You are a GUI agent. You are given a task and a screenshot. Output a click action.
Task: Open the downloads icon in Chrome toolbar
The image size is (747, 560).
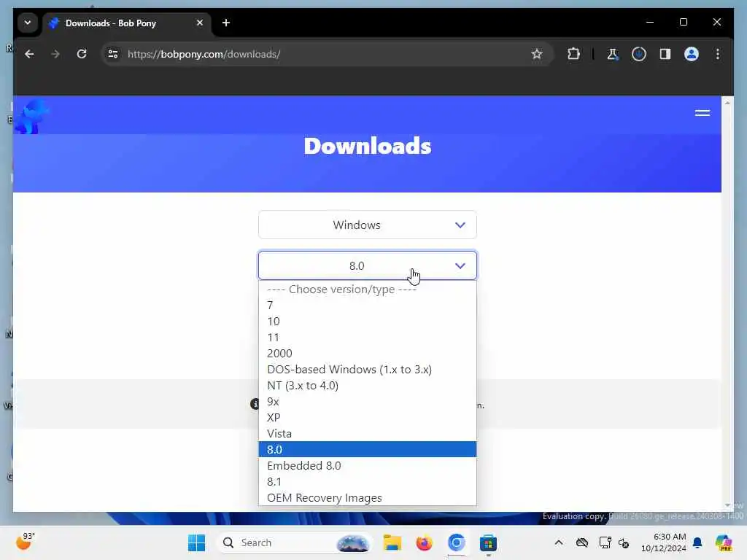(639, 54)
